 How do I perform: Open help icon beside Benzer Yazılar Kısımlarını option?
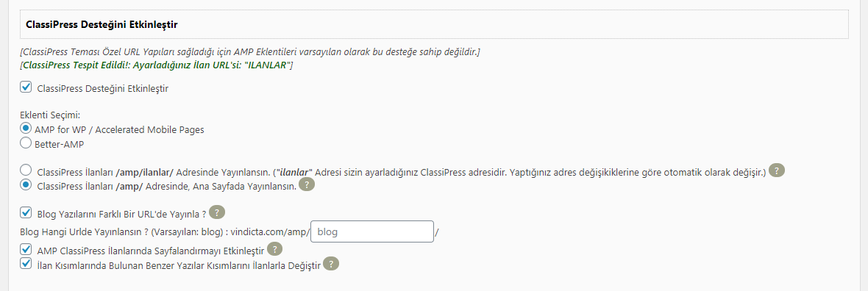point(331,264)
